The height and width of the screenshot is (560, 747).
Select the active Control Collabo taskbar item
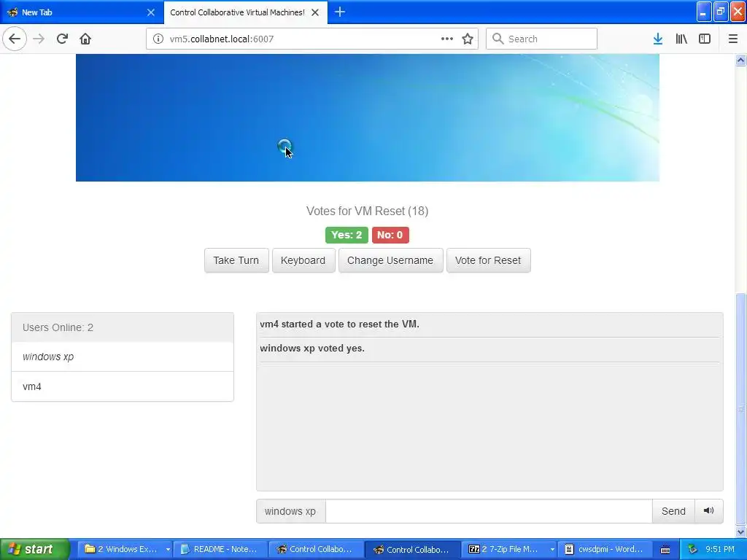[x=413, y=549]
